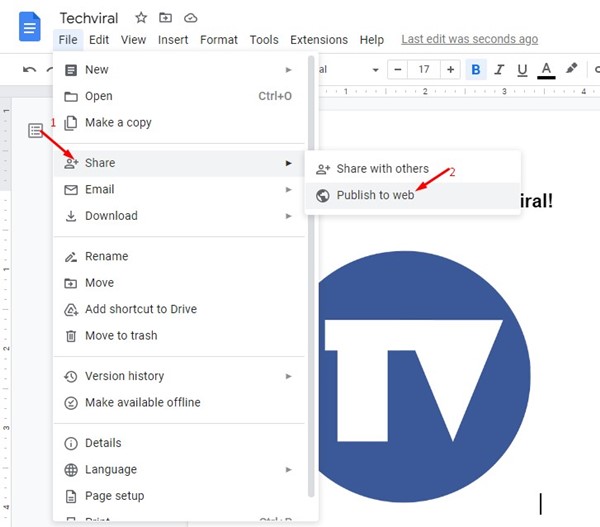Click Share with others icon in submenu
The height and width of the screenshot is (527, 600).
click(323, 169)
